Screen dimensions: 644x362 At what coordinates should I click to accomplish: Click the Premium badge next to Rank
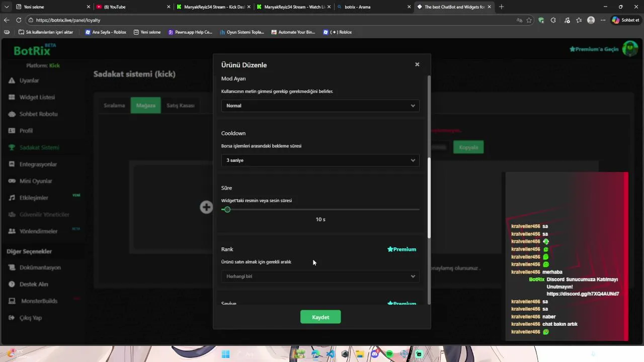click(x=401, y=249)
